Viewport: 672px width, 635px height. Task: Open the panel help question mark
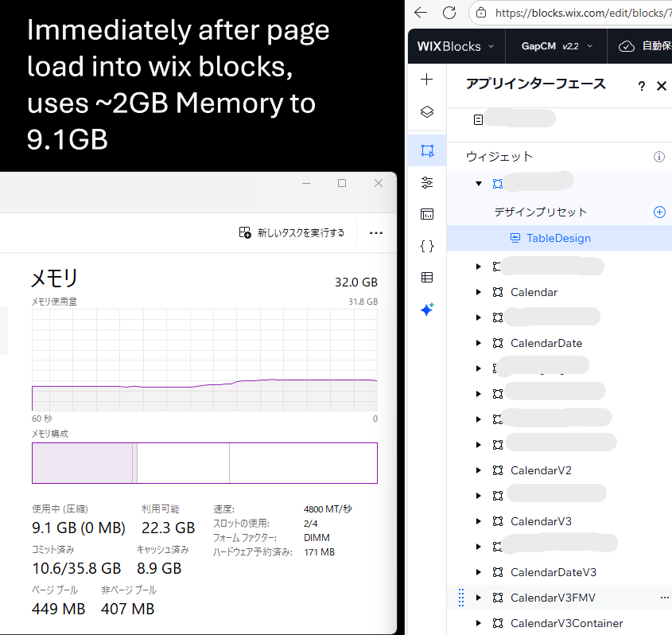641,86
